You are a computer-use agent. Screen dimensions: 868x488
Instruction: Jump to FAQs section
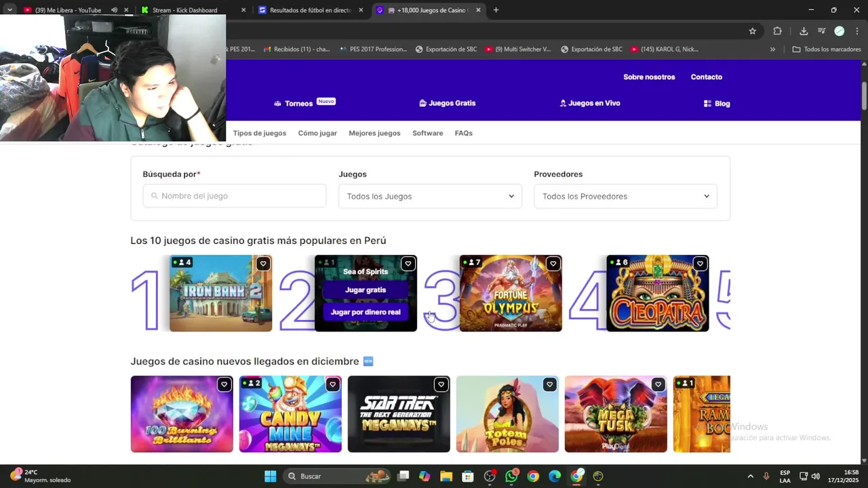pos(464,133)
